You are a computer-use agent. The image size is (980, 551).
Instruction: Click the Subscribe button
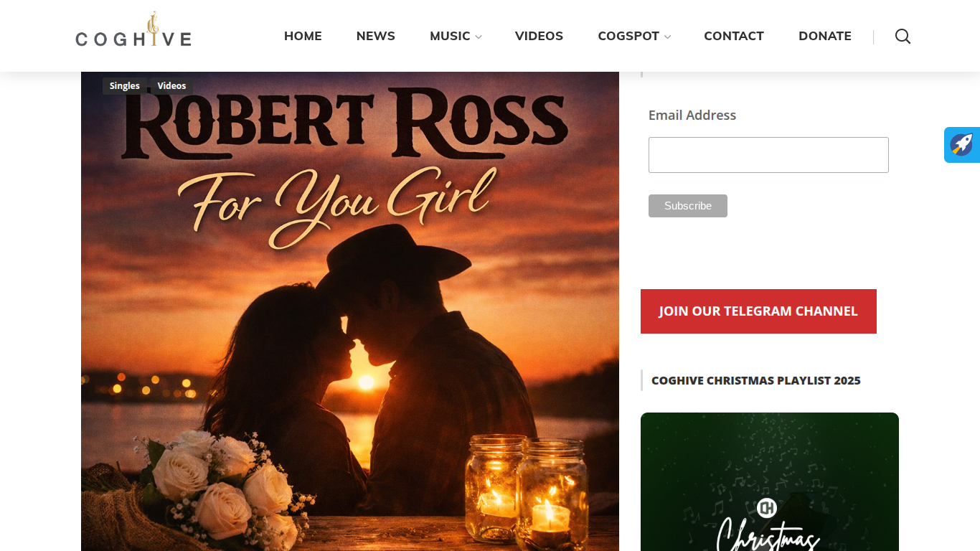pos(688,206)
